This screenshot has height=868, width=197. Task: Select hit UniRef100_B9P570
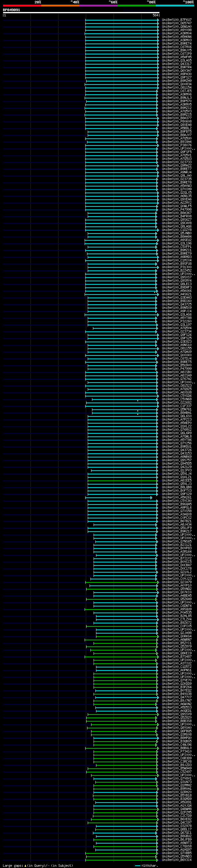pos(176,101)
